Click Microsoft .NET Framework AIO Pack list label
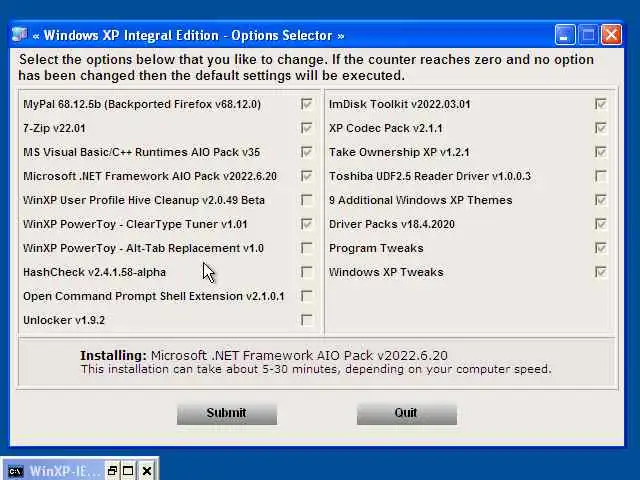Viewport: 640px width, 480px height. point(150,176)
